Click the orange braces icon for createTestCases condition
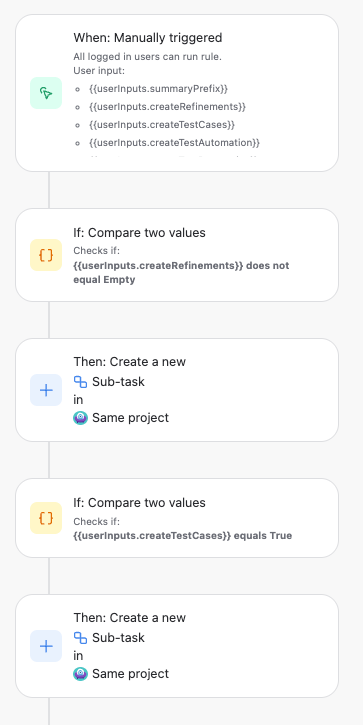 (x=46, y=518)
